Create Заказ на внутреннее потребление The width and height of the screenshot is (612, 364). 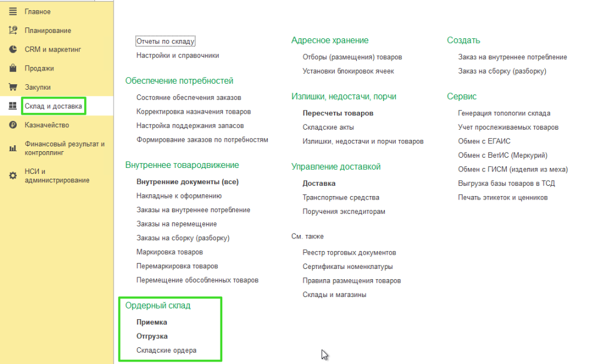[x=512, y=57]
